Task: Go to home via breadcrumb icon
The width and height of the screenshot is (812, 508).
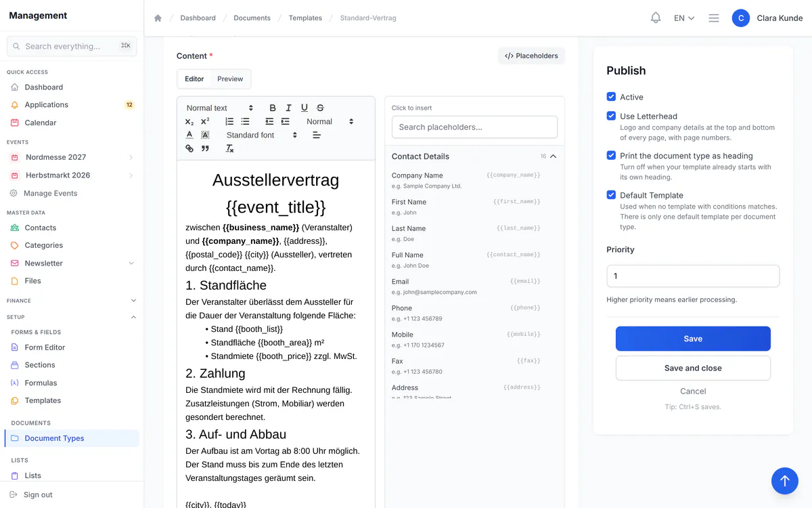Action: (x=158, y=18)
